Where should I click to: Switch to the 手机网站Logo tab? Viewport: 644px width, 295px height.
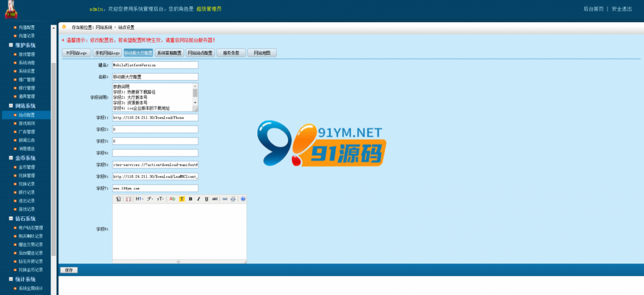(x=107, y=53)
